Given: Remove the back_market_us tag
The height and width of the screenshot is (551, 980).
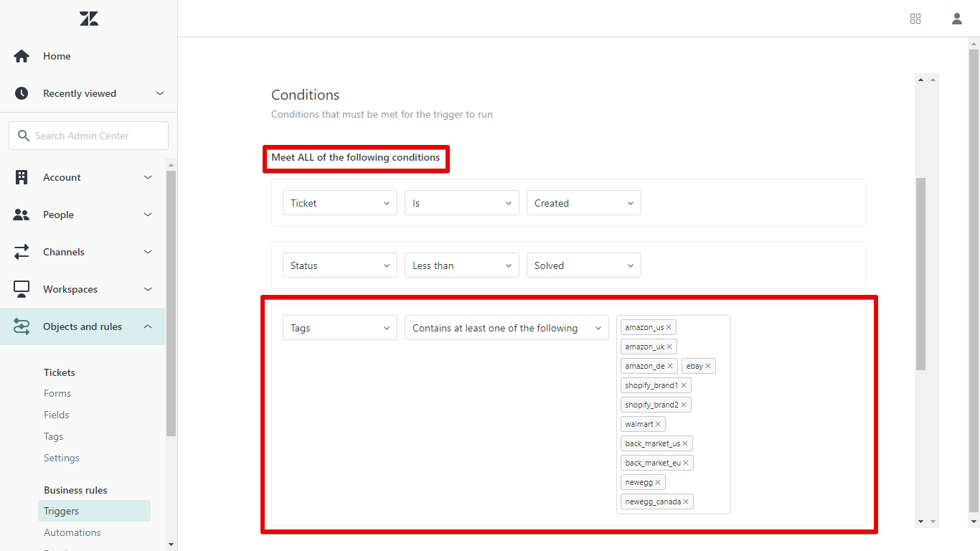Looking at the screenshot, I should pyautogui.click(x=685, y=443).
